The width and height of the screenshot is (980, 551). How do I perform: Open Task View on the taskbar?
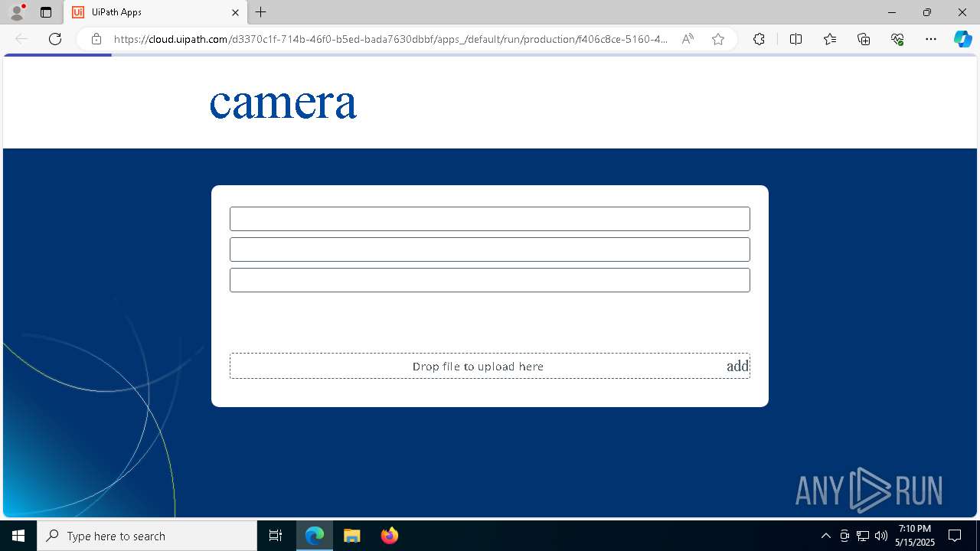pyautogui.click(x=276, y=536)
